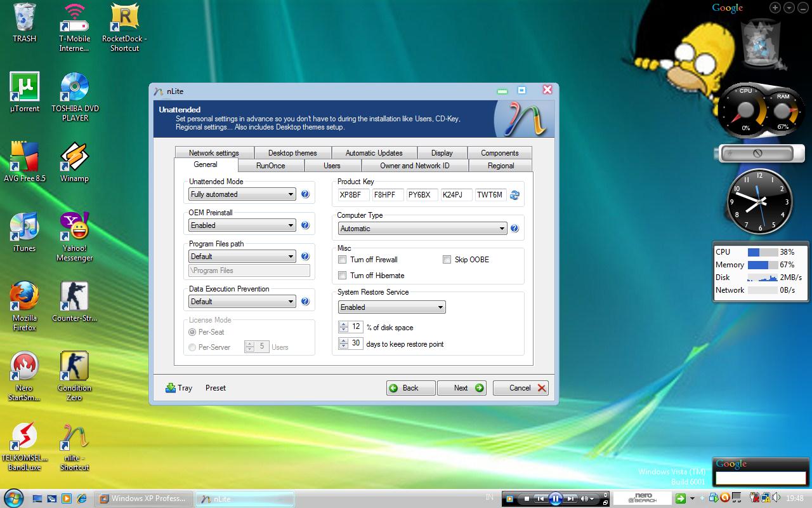Viewport: 812px width, 508px height.
Task: Select the AVG Free 8.5 desktop icon
Action: 25,163
